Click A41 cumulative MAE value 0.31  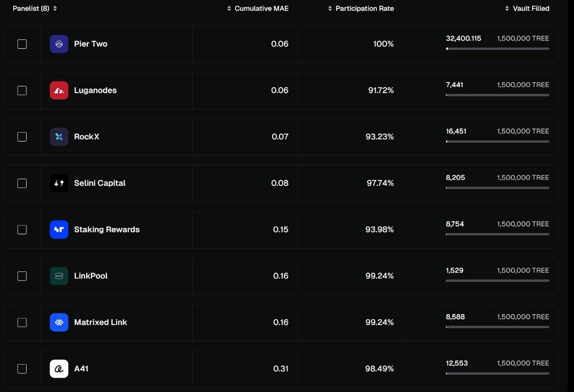pyautogui.click(x=281, y=369)
